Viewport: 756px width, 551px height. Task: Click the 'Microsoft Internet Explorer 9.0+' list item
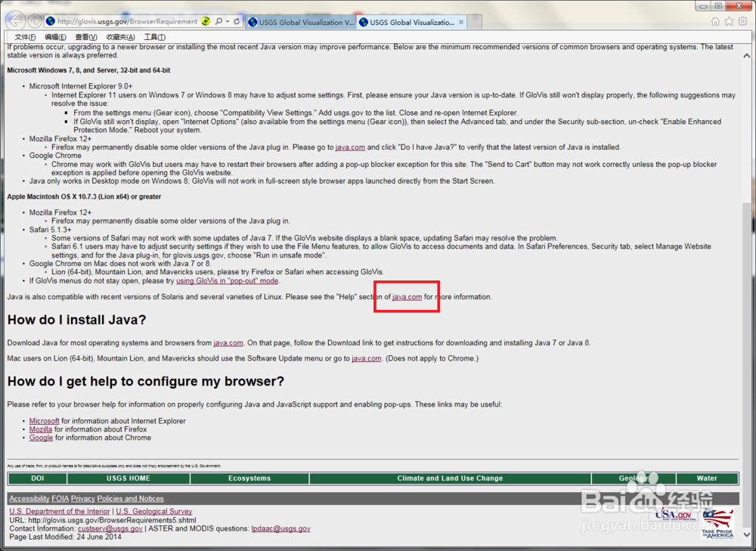[x=81, y=86]
